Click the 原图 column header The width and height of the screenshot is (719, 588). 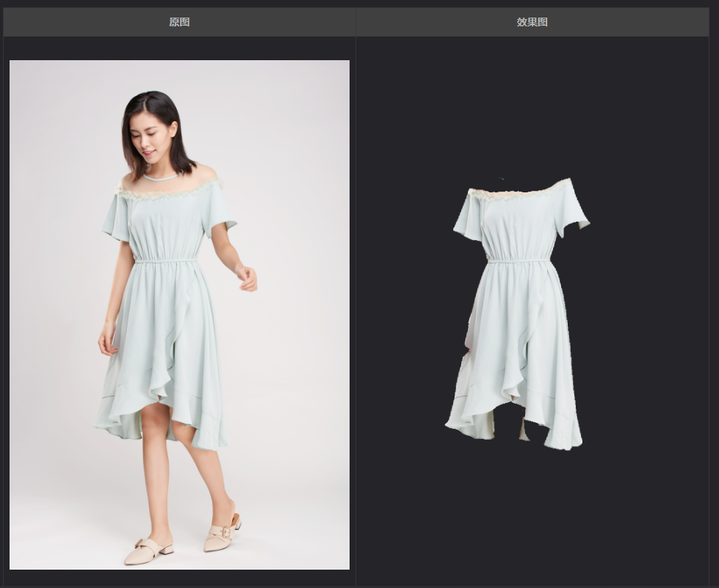(179, 22)
